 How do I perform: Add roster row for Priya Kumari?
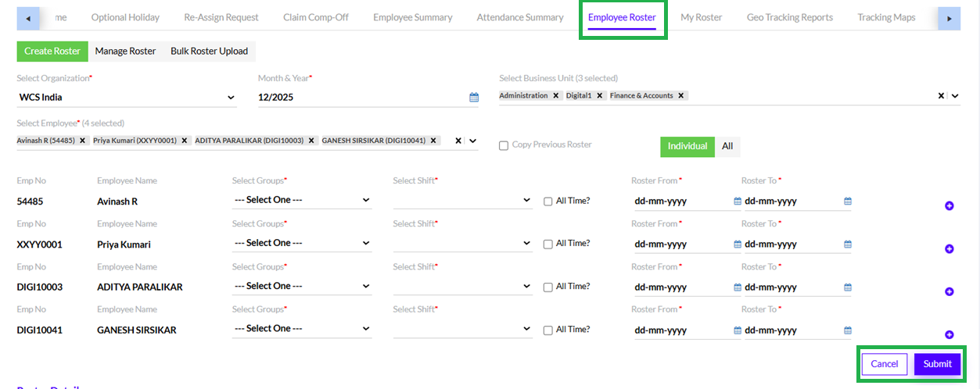point(949,249)
